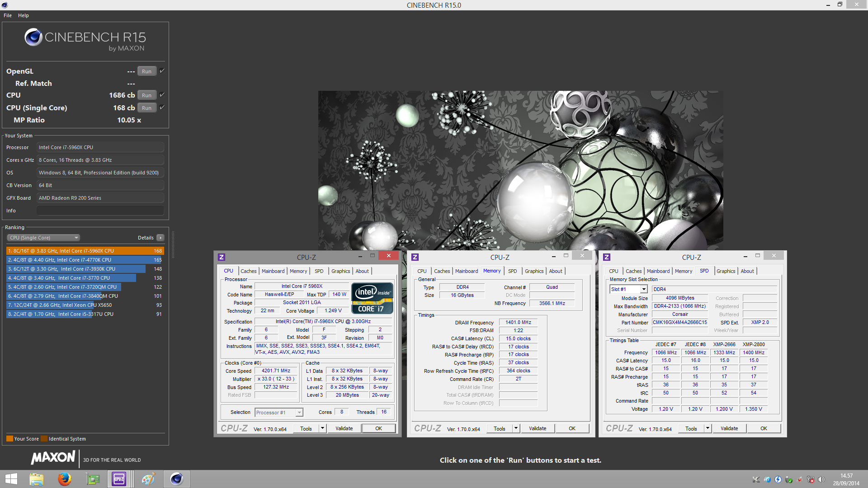Switch to Cinebench taskbar icon

[176, 479]
